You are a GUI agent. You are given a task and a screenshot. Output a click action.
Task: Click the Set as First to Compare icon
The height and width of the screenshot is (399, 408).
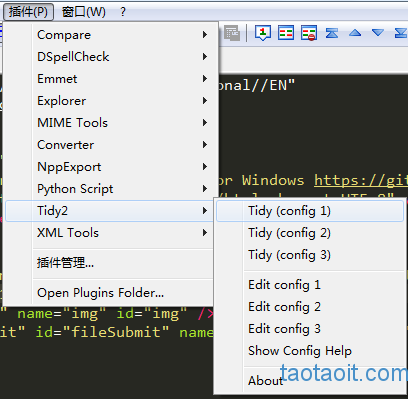tap(263, 33)
